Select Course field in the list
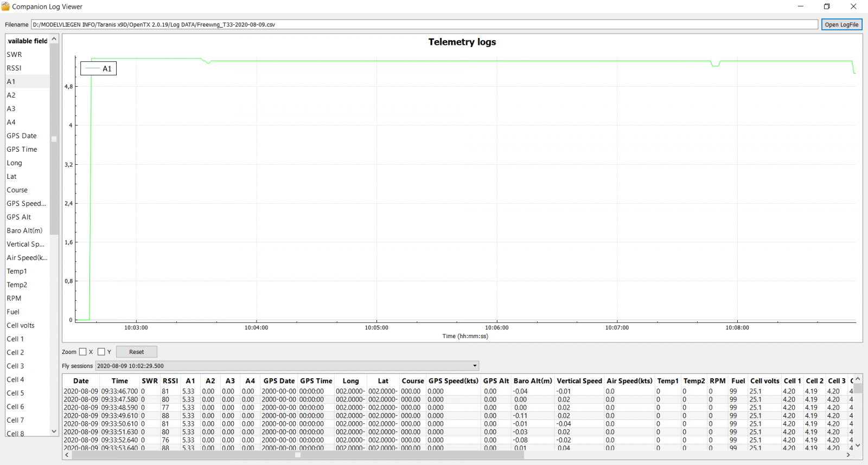Image resolution: width=868 pixels, height=465 pixels. pyautogui.click(x=28, y=190)
